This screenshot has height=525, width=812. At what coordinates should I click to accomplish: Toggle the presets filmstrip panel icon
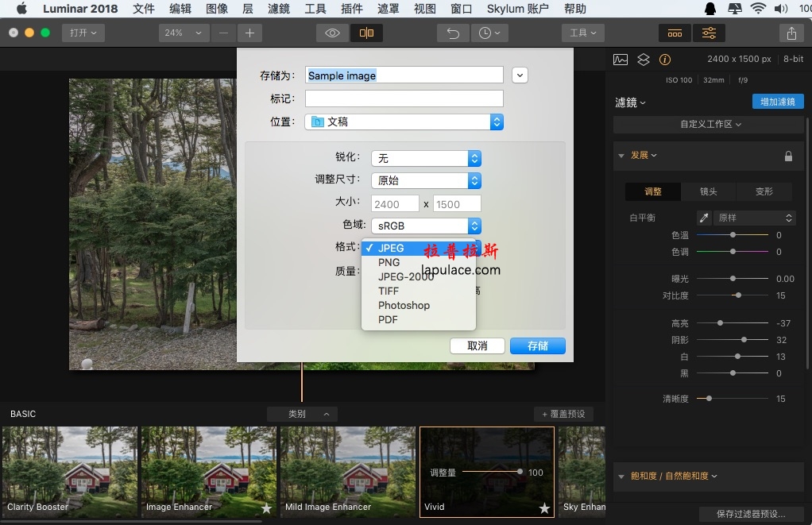pyautogui.click(x=675, y=33)
